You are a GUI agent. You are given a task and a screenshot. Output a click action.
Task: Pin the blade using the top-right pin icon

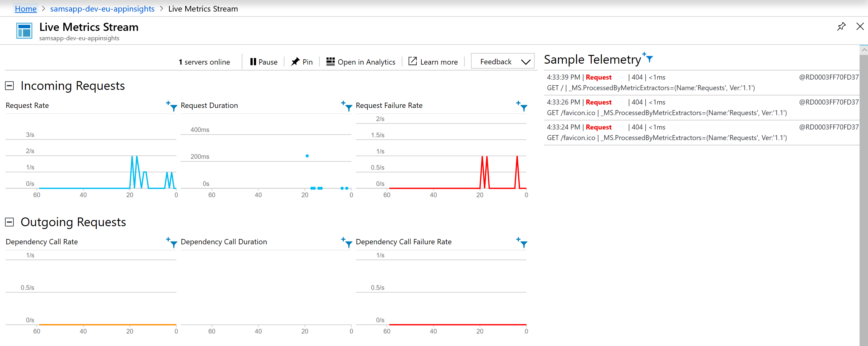coord(841,27)
